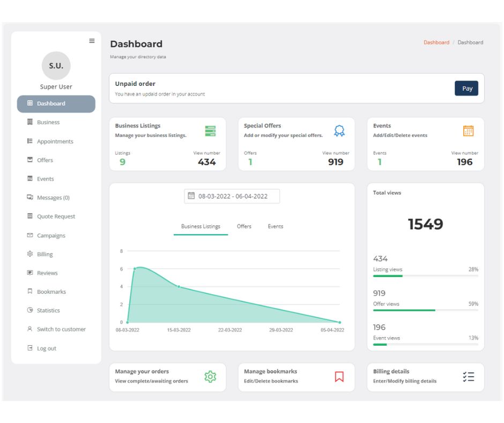This screenshot has height=423, width=504.
Task: Click the Manage your orders gear icon
Action: pyautogui.click(x=211, y=377)
